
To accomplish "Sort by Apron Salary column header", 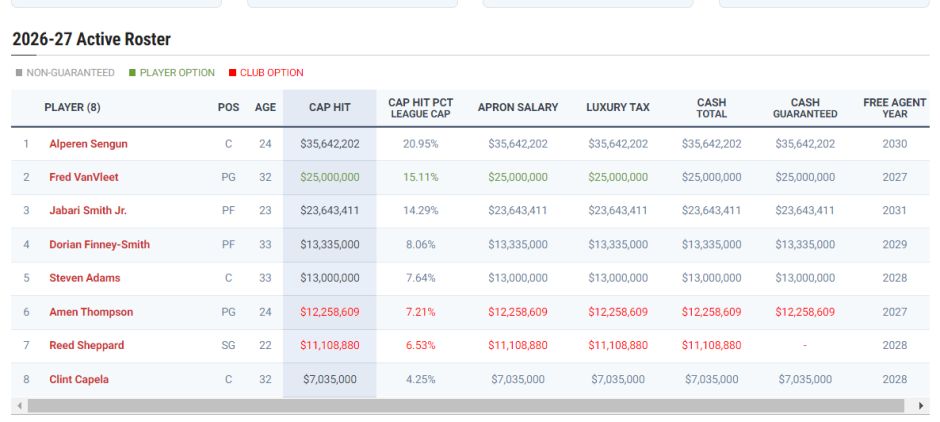I will [518, 108].
